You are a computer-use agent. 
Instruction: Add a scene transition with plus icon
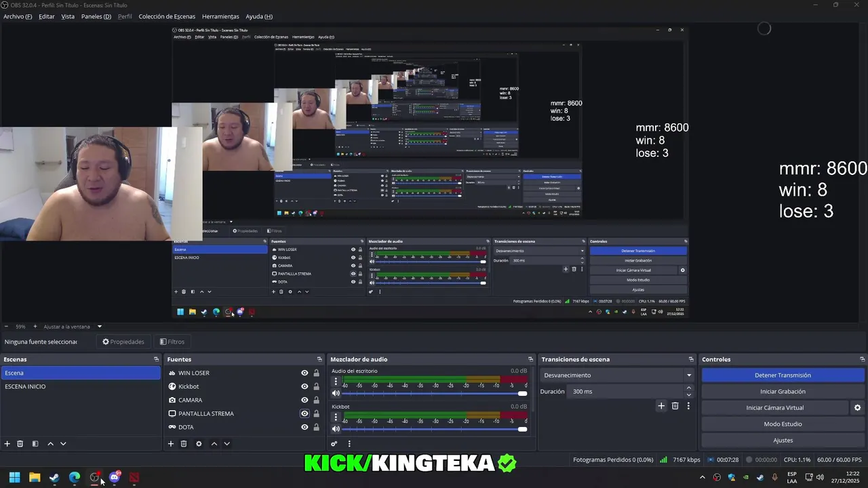pos(661,406)
